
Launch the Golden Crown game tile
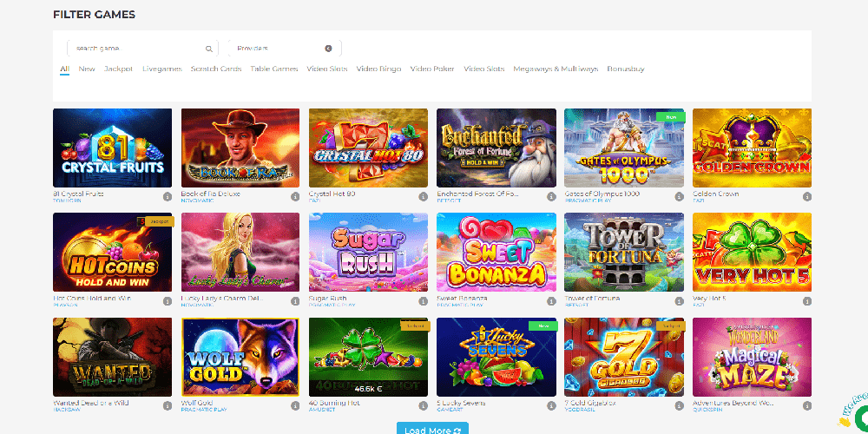[752, 148]
